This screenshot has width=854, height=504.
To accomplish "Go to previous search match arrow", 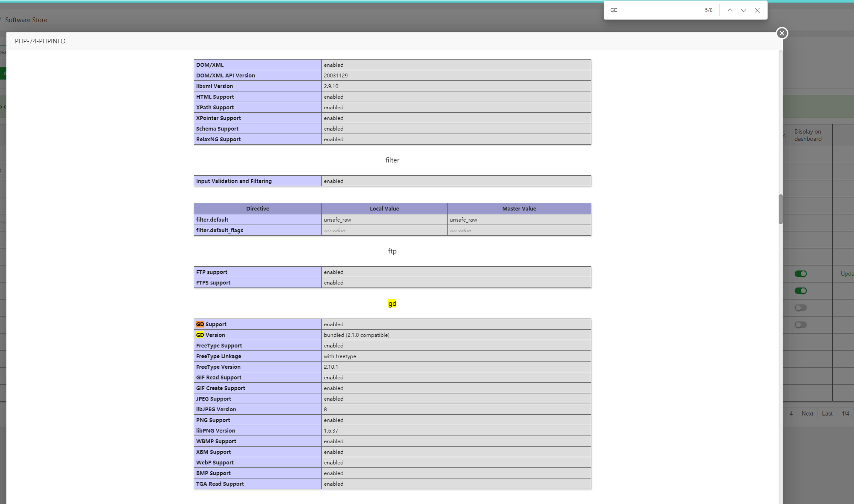I will (730, 10).
